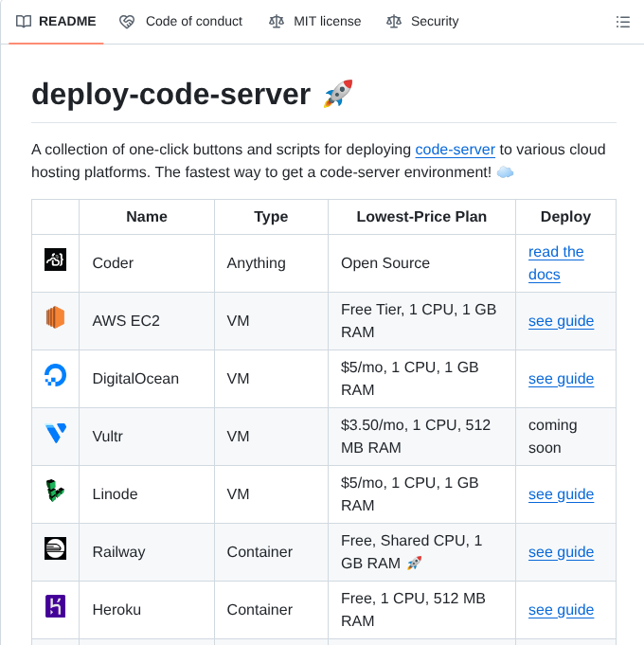The height and width of the screenshot is (645, 644).
Task: Click the Name column header
Action: click(x=147, y=217)
